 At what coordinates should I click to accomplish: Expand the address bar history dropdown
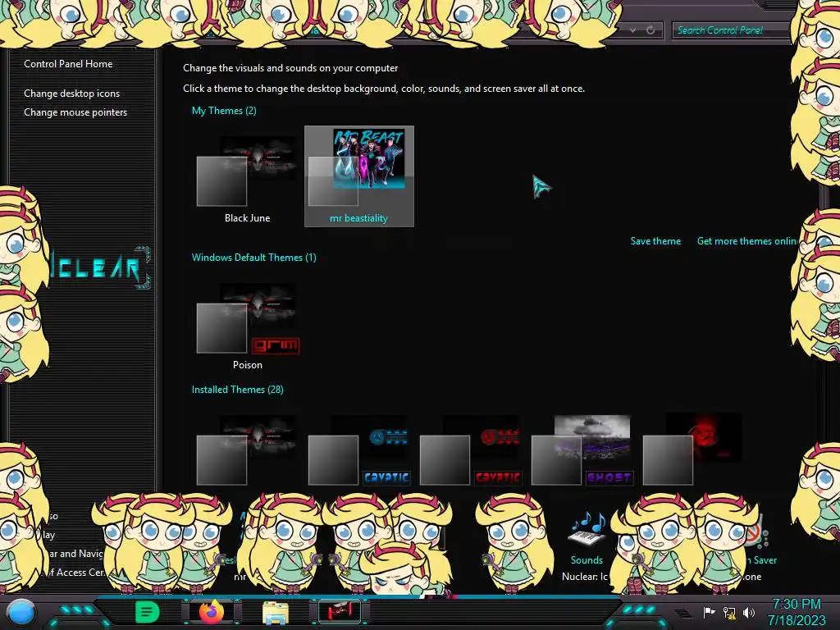click(x=632, y=30)
